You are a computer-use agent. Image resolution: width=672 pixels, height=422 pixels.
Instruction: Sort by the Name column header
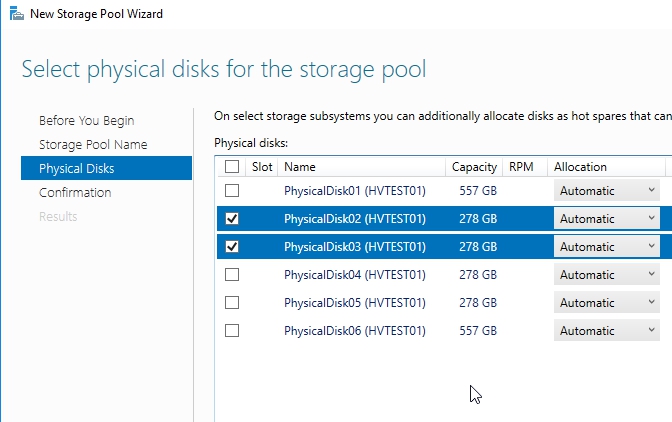pos(362,167)
